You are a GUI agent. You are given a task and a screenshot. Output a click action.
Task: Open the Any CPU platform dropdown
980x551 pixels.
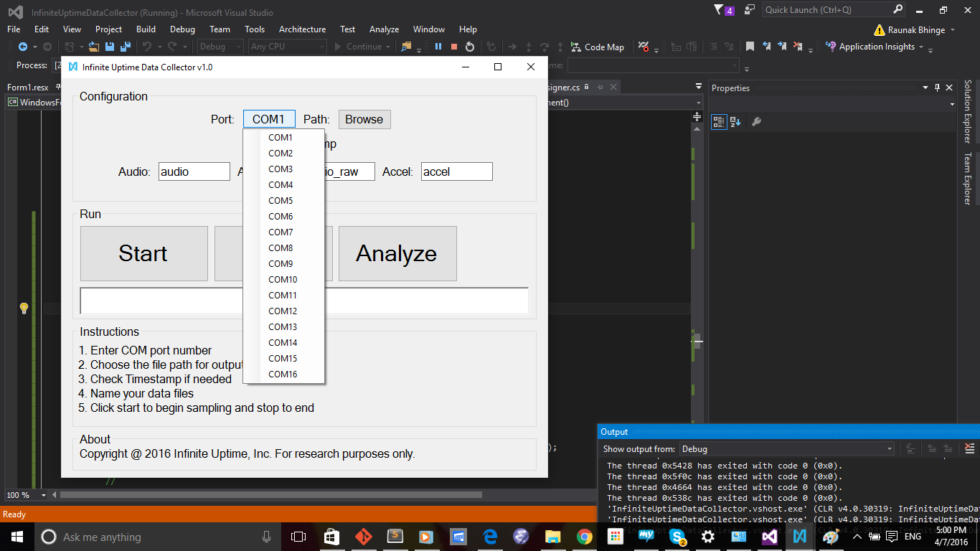pyautogui.click(x=288, y=47)
